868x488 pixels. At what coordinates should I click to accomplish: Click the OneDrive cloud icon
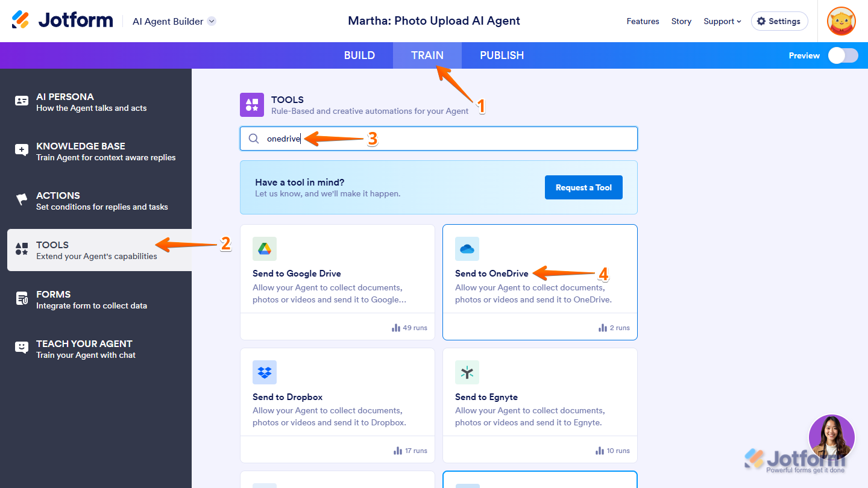[x=467, y=249]
